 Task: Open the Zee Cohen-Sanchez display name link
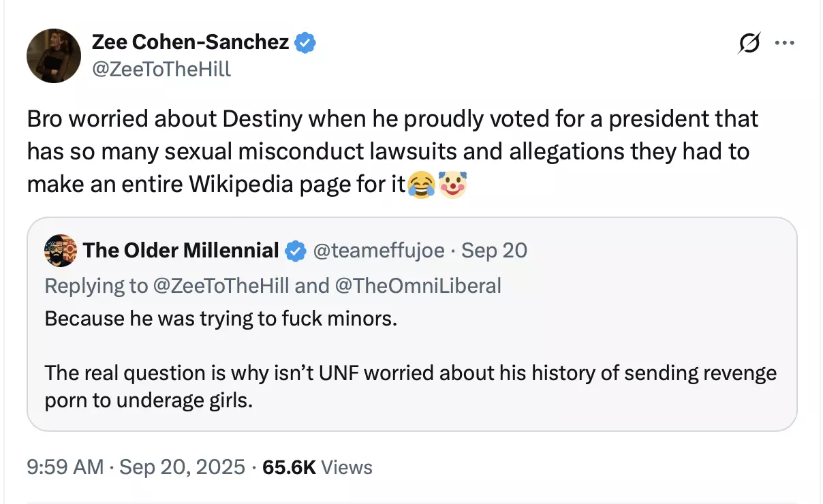tap(191, 43)
